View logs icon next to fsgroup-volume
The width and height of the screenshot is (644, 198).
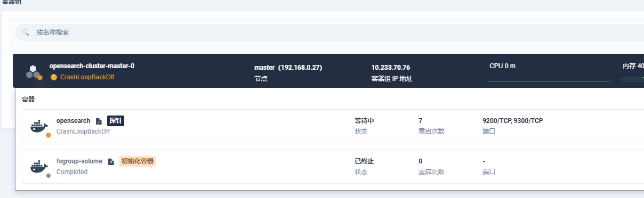[111, 162]
